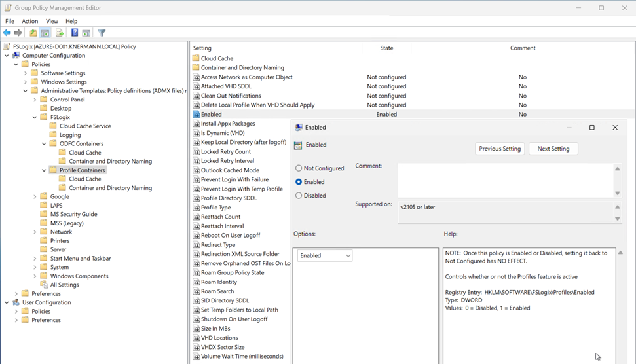
Task: Click the FSLogix policy root icon
Action: [7, 46]
